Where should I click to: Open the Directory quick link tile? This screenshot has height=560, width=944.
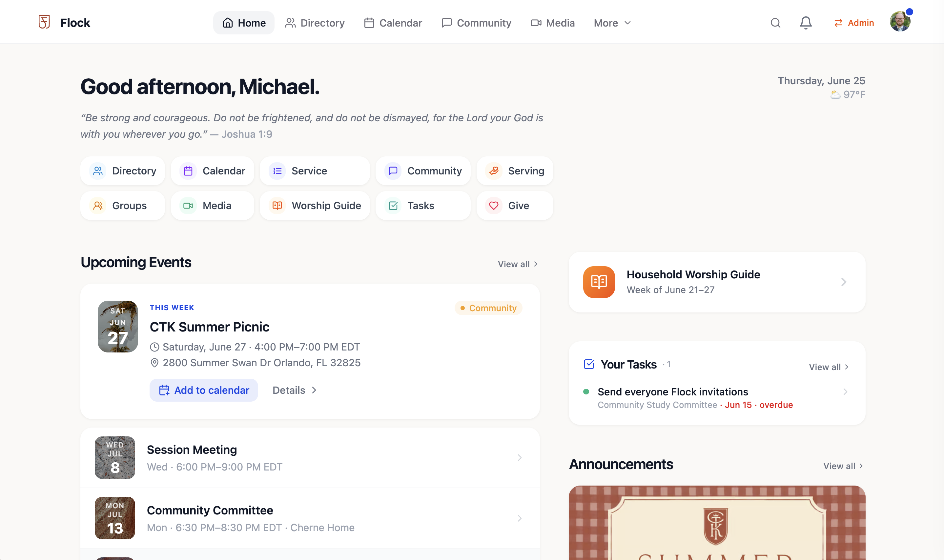pos(123,171)
